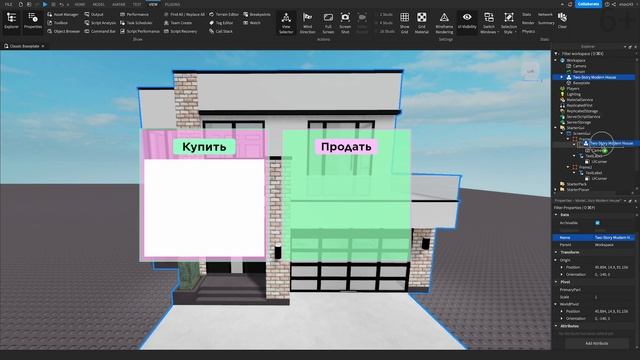
Task: Collapse the Frame2 tree node
Action: click(568, 167)
